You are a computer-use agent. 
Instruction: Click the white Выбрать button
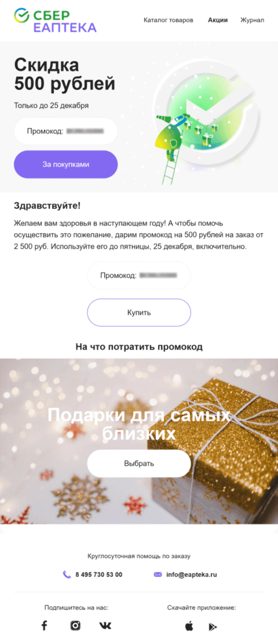tap(139, 463)
